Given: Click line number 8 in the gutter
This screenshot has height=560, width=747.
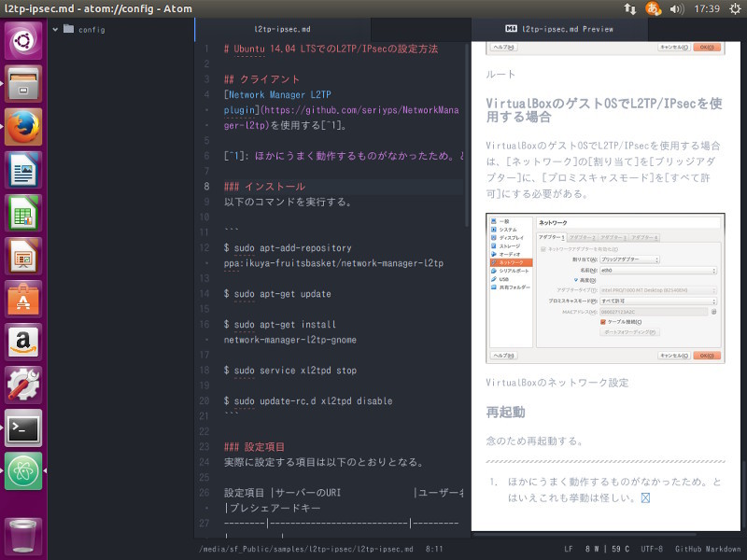Looking at the screenshot, I should pos(206,186).
